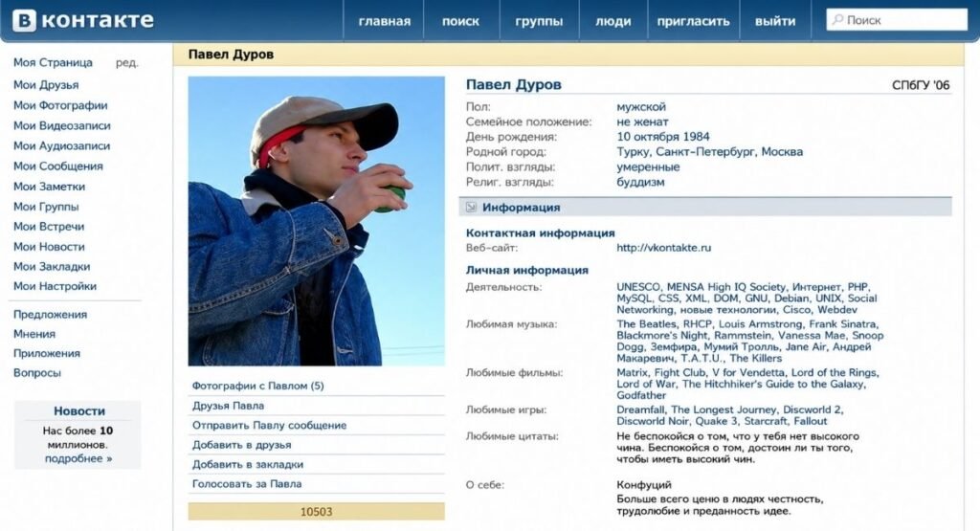Select пригласить in top menu
This screenshot has width=980, height=531.
(693, 21)
